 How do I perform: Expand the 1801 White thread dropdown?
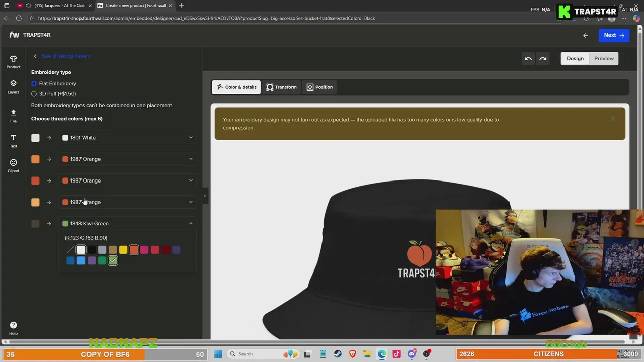pos(128,138)
